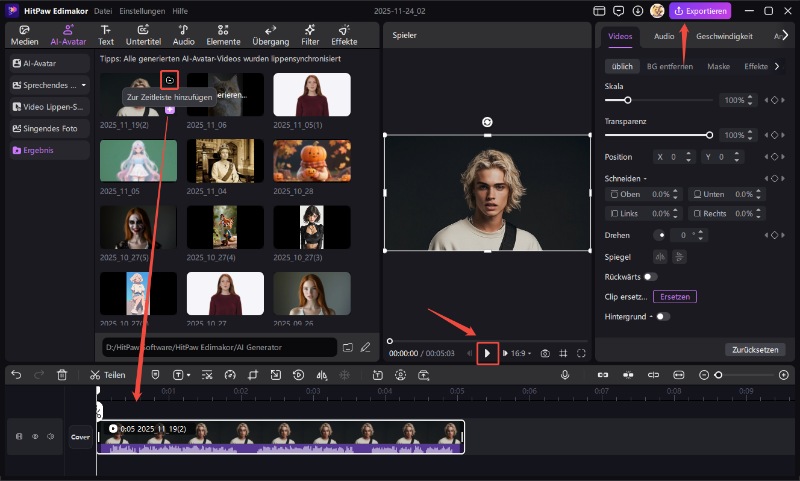800x481 pixels.
Task: Click the Skala slider handle
Action: [627, 101]
